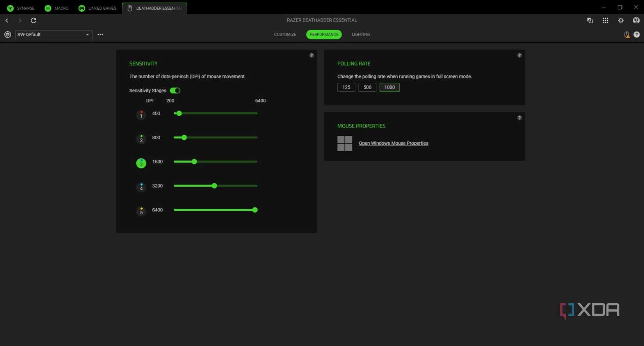Select sensitivity stage 1 circle
The width and height of the screenshot is (644, 346).
point(141,115)
